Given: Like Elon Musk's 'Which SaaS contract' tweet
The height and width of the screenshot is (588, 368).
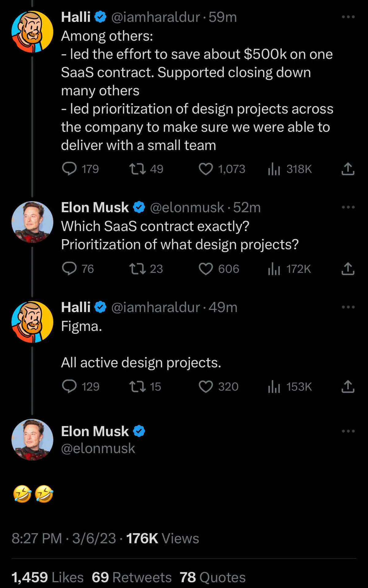Looking at the screenshot, I should click(x=205, y=269).
